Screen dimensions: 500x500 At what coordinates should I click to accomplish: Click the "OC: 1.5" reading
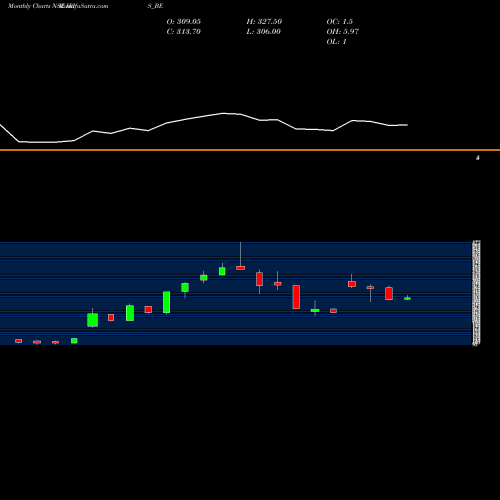coord(340,22)
